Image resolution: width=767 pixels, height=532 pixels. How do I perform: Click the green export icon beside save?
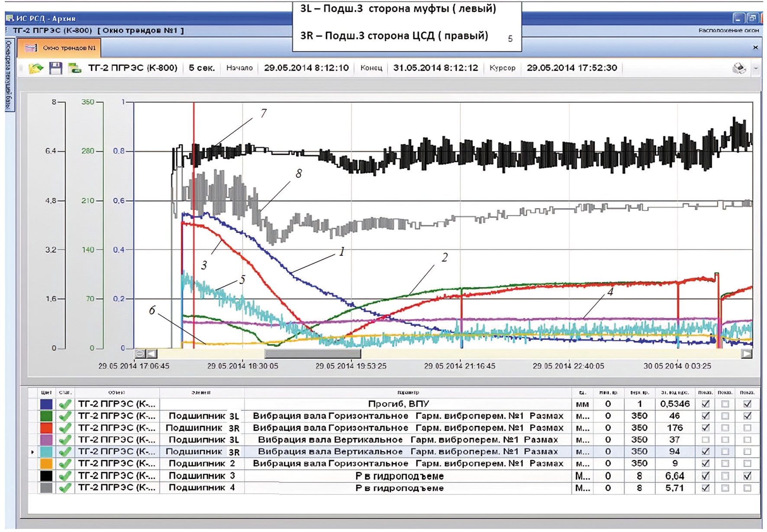click(75, 68)
